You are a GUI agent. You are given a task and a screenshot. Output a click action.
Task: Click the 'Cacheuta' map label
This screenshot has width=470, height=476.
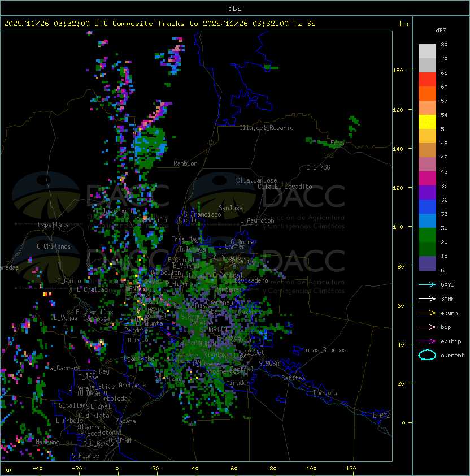tap(97, 318)
